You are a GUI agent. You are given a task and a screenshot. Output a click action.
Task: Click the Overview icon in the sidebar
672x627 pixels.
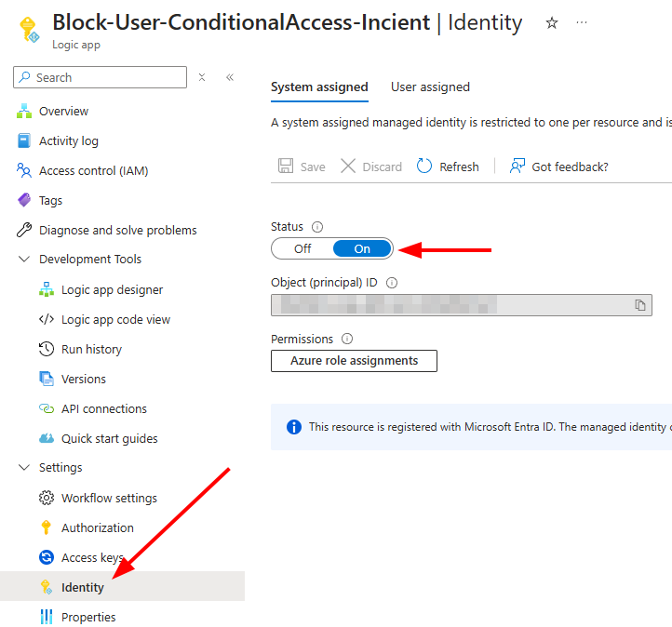click(x=24, y=111)
